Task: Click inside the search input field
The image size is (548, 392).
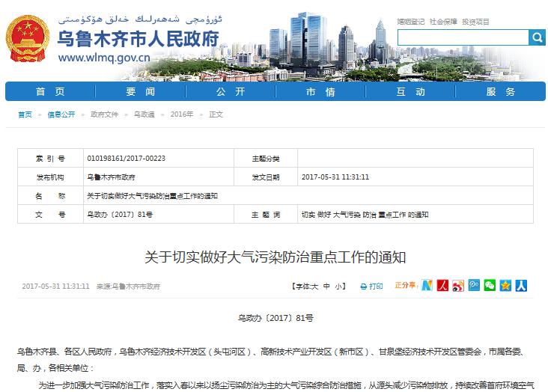Action: [x=461, y=37]
